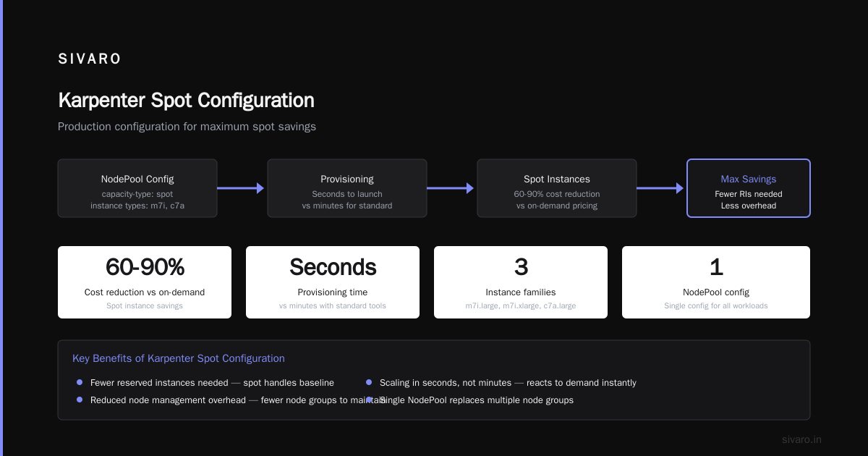
Task: Click the 'Seconds to launch' text
Action: [x=347, y=194]
